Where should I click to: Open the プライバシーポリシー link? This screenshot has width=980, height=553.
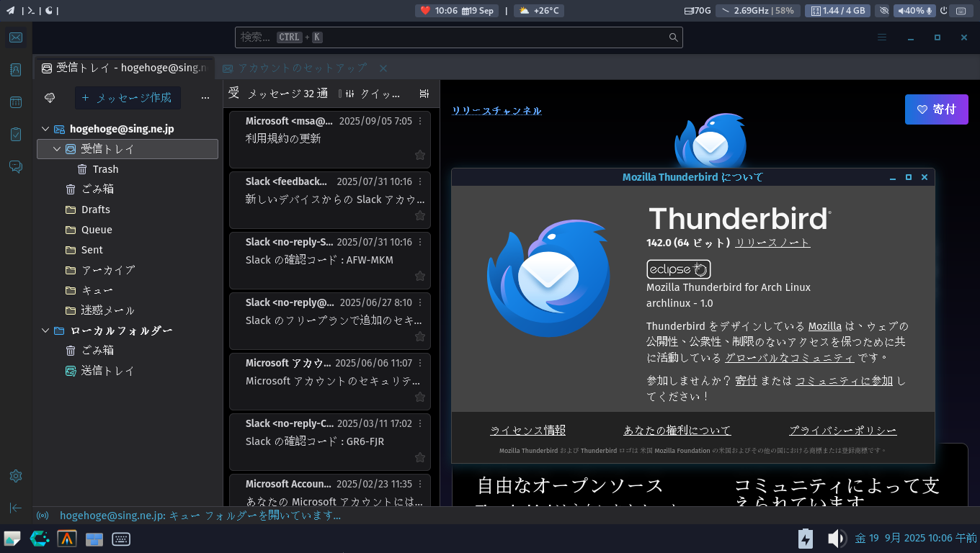coord(843,431)
